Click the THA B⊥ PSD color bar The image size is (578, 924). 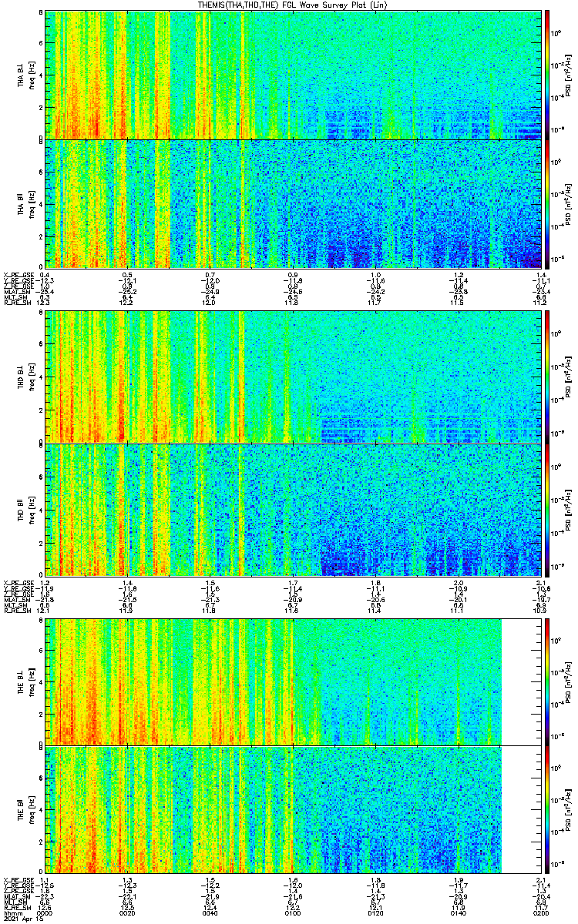click(547, 75)
